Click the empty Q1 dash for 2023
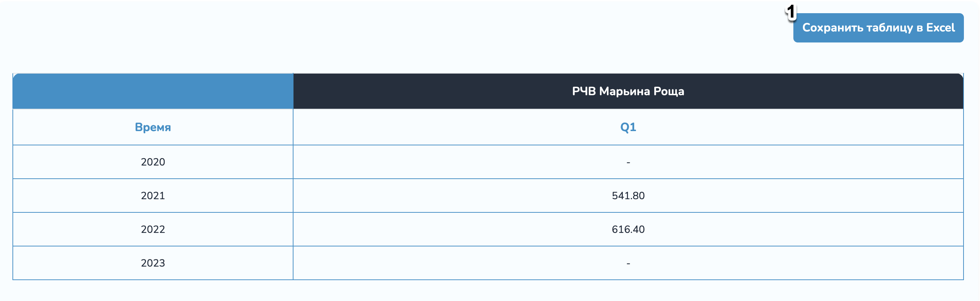The width and height of the screenshot is (980, 301). (x=628, y=263)
